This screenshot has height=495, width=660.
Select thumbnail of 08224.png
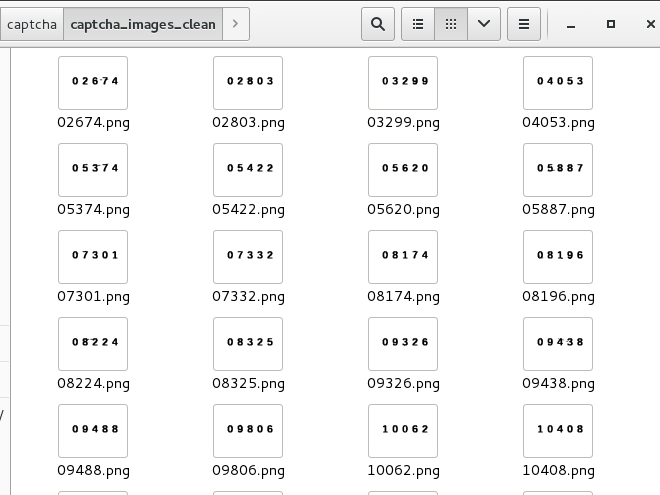tap(93, 344)
